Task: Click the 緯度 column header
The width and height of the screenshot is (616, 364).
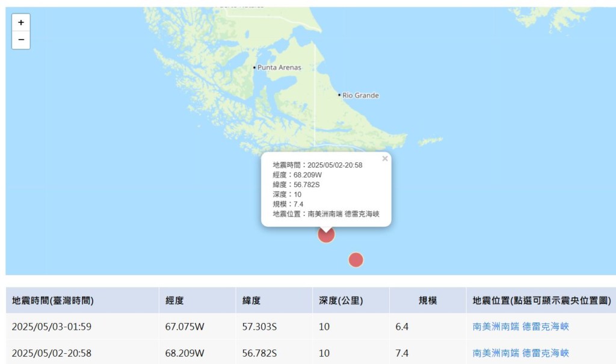Action: [x=251, y=300]
